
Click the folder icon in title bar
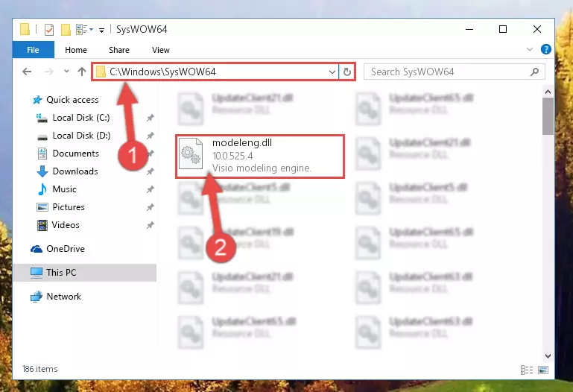[25, 29]
